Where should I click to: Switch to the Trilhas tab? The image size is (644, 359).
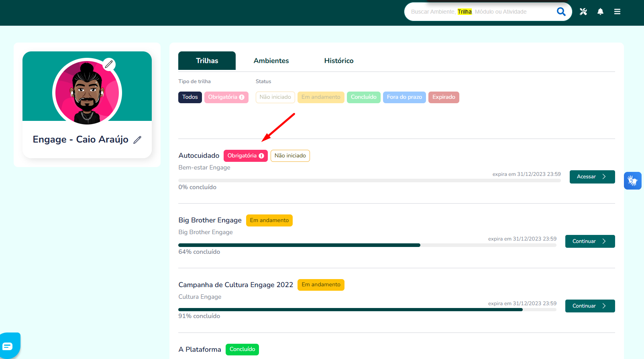pos(207,61)
